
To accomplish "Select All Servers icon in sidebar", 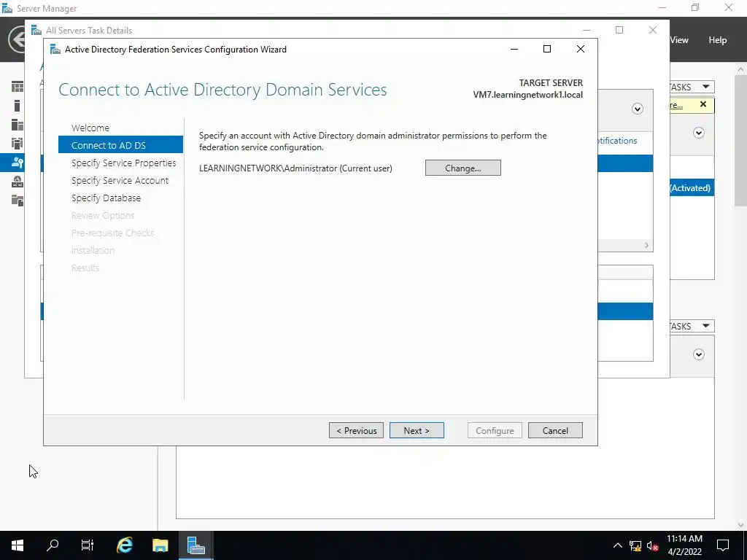I will tap(18, 125).
